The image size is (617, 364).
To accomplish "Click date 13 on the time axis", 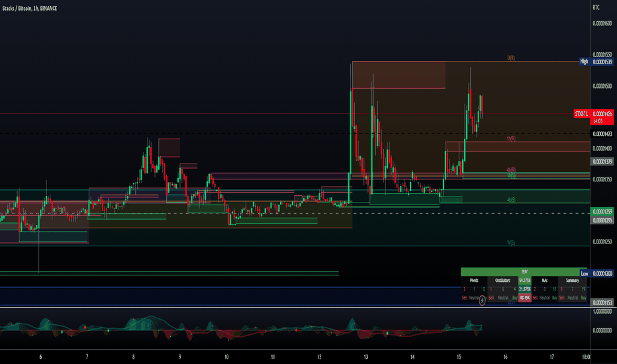I will (x=365, y=357).
